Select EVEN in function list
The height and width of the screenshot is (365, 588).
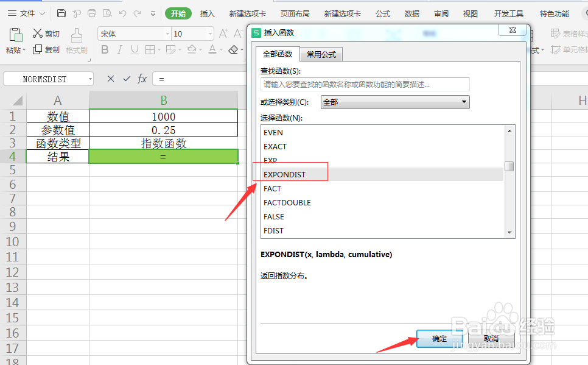(x=382, y=133)
